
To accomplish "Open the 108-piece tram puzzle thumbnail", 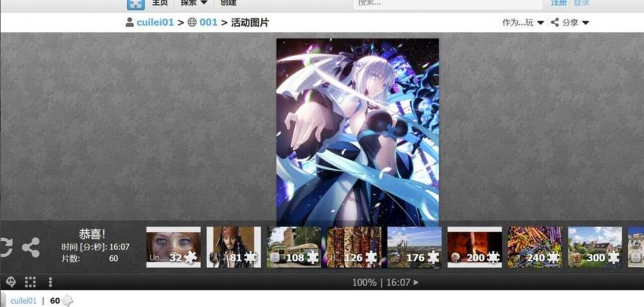I will (294, 247).
